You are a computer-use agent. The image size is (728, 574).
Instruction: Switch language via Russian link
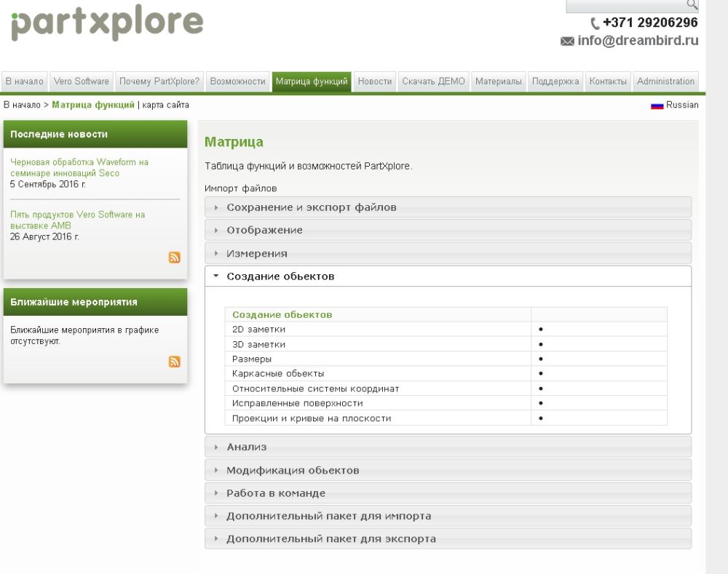[x=682, y=105]
